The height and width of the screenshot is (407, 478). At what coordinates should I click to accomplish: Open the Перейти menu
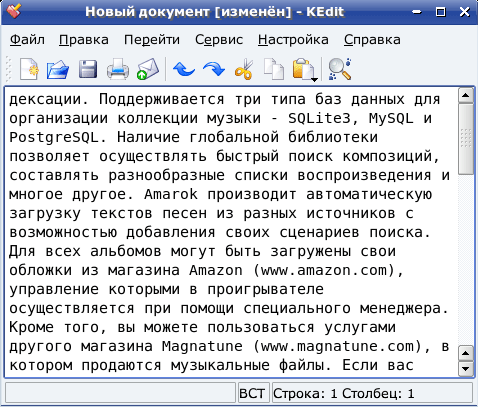152,40
